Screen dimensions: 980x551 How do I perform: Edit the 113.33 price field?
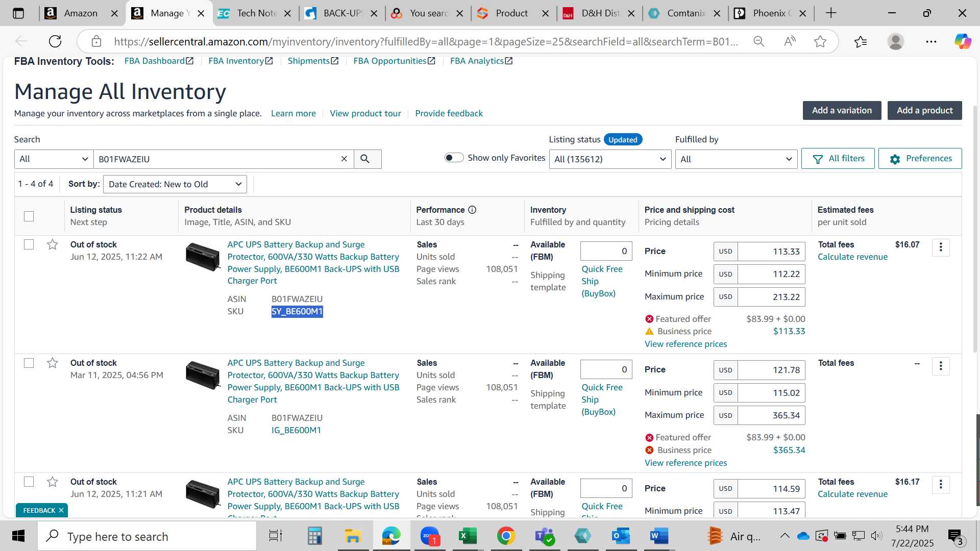pos(771,252)
